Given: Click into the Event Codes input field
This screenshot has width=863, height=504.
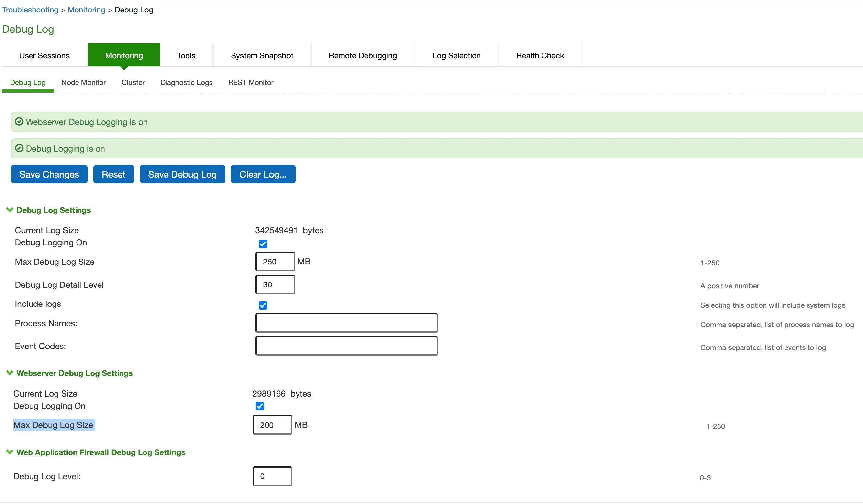Looking at the screenshot, I should coord(346,346).
